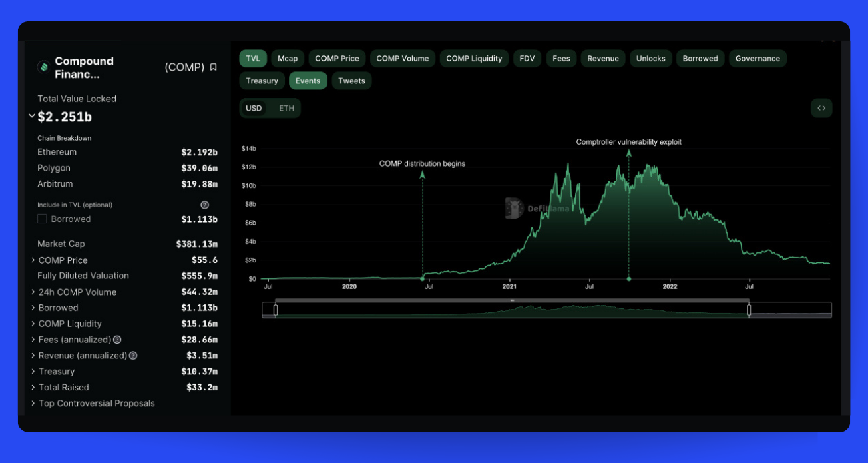Click the left handle of the chart range slider

pos(276,310)
